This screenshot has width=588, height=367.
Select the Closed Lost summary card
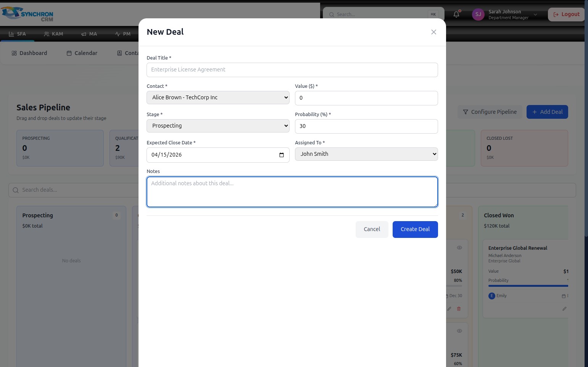tap(524, 148)
